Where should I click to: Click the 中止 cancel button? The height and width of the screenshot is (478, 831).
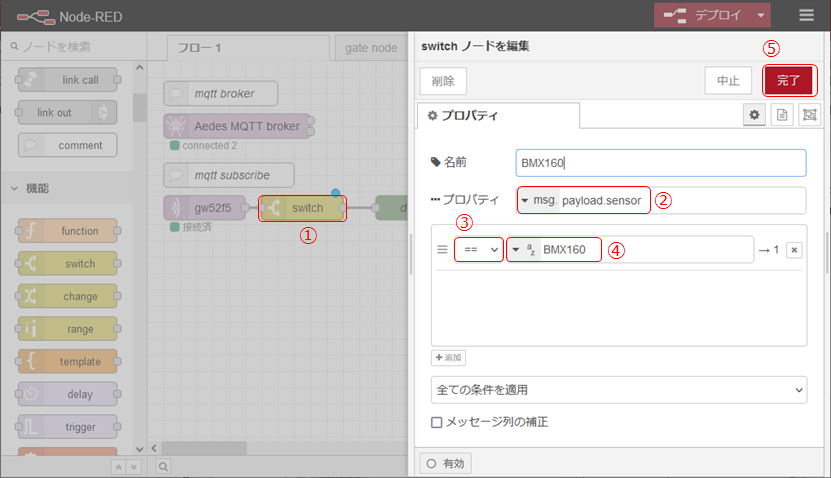coord(727,80)
